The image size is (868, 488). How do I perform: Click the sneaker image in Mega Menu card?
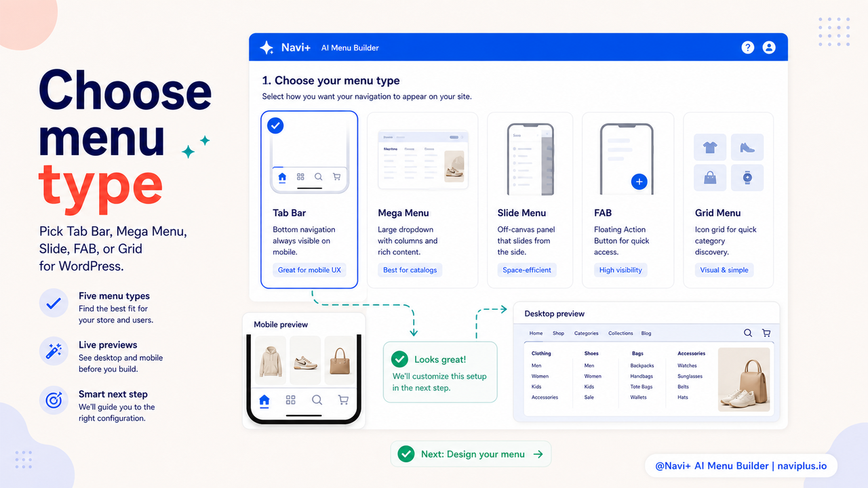454,167
